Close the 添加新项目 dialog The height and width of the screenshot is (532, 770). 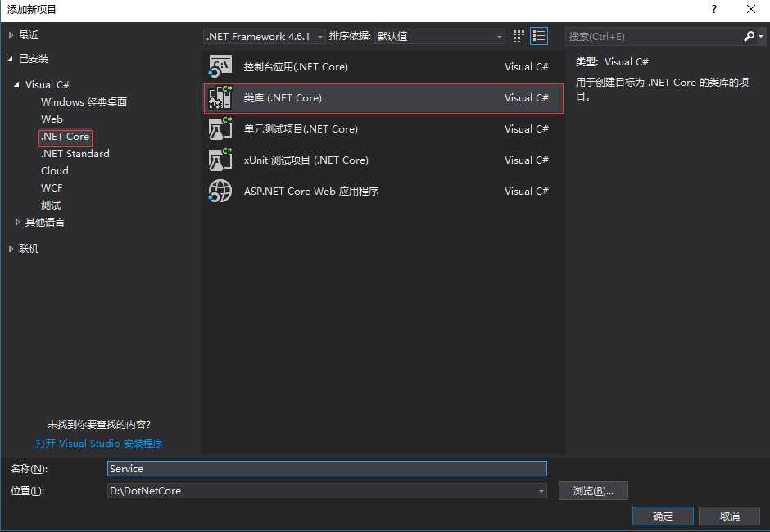(x=751, y=9)
